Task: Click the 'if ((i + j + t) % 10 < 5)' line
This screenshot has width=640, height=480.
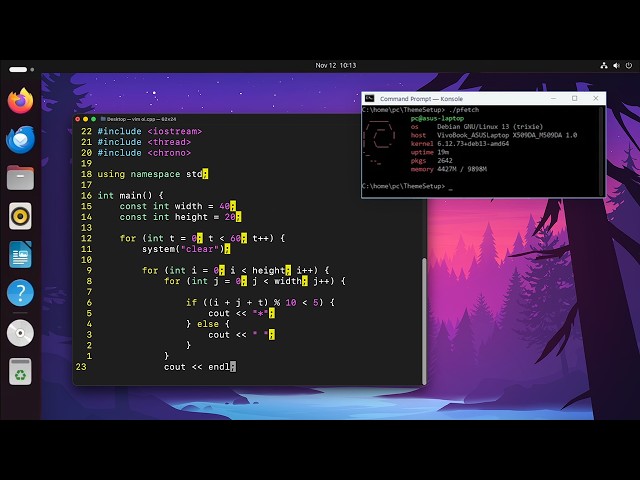Action: [260, 302]
